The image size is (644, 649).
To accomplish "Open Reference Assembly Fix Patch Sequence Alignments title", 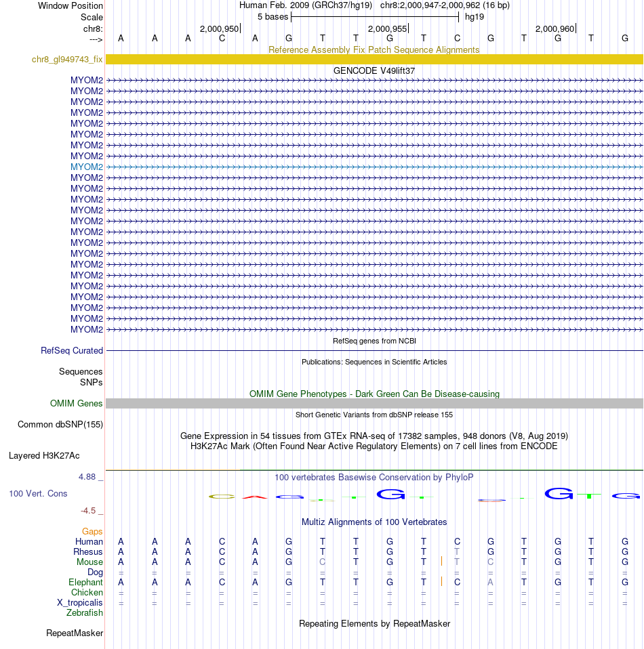I will (374, 49).
